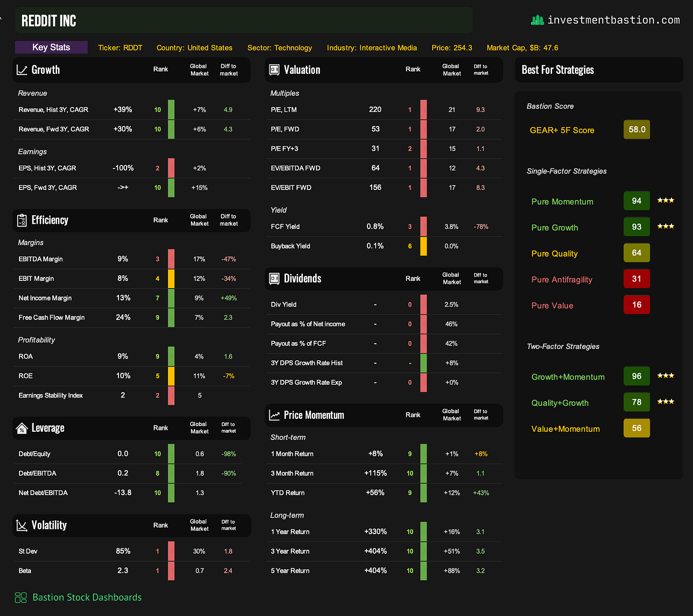Click EV/EBITDA FWD row label
Viewport: 693px width, 616px height.
point(296,168)
